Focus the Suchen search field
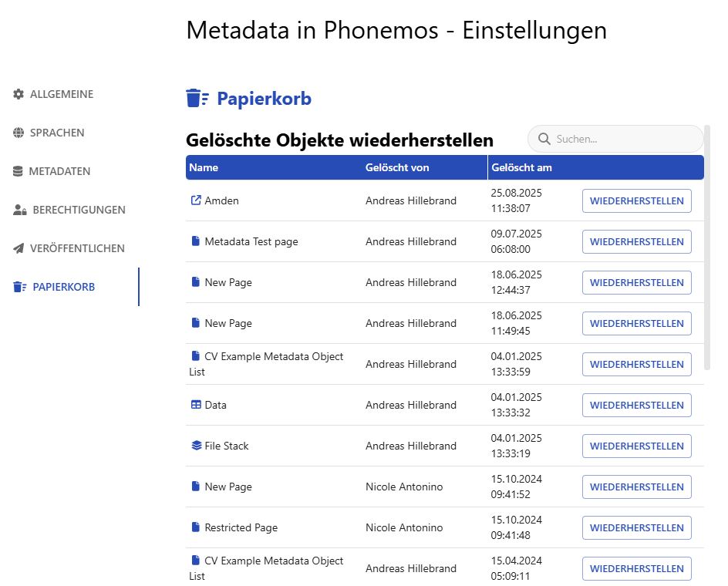This screenshot has height=586, width=728. [x=615, y=139]
